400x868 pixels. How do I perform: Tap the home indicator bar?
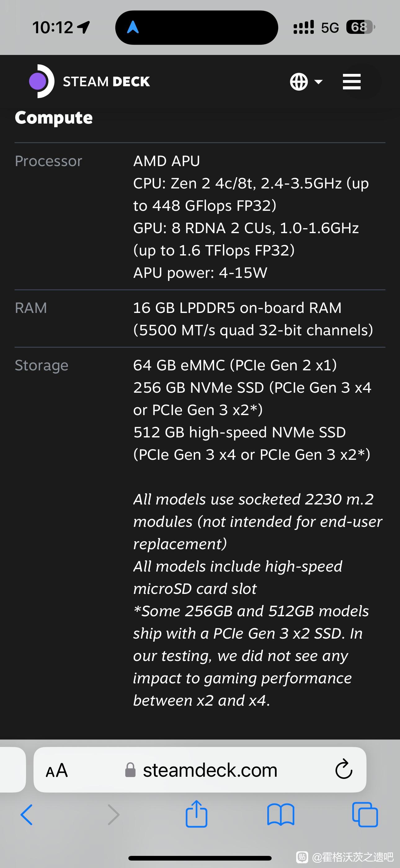pos(200,858)
